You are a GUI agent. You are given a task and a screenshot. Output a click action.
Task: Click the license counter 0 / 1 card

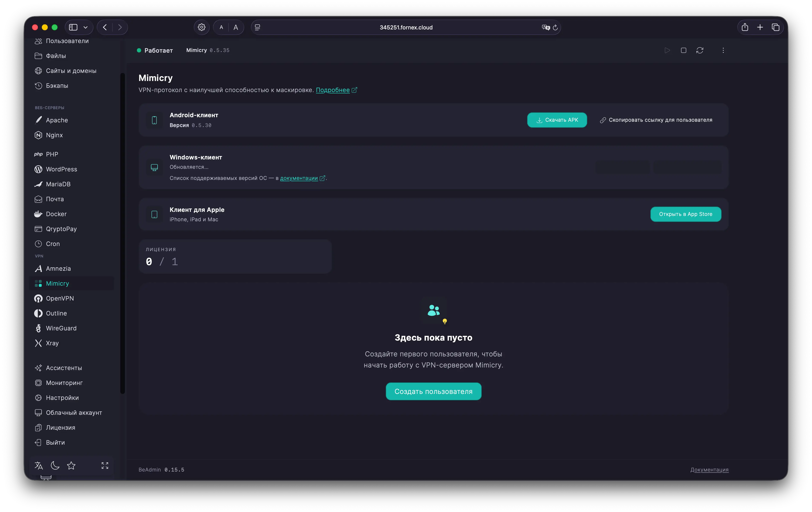click(x=235, y=256)
